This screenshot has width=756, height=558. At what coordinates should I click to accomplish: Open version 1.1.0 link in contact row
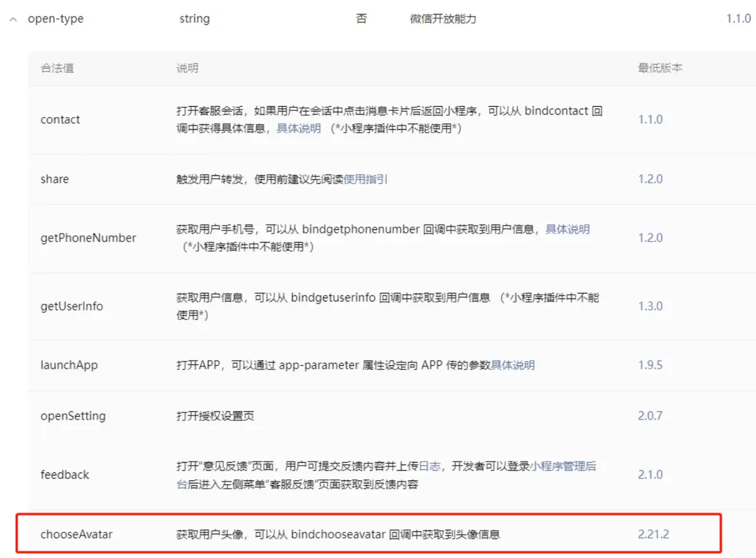tap(651, 120)
